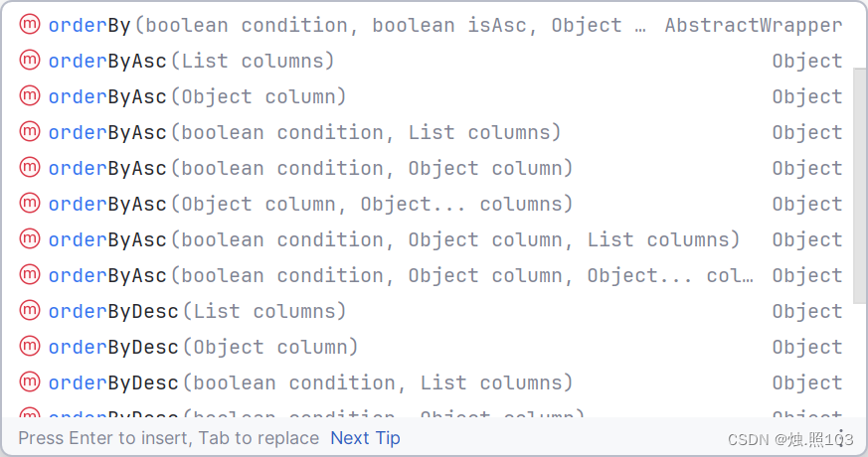Select orderByAsc(boolean condition, Object column) suggestion
This screenshot has width=868, height=457.
[431, 168]
